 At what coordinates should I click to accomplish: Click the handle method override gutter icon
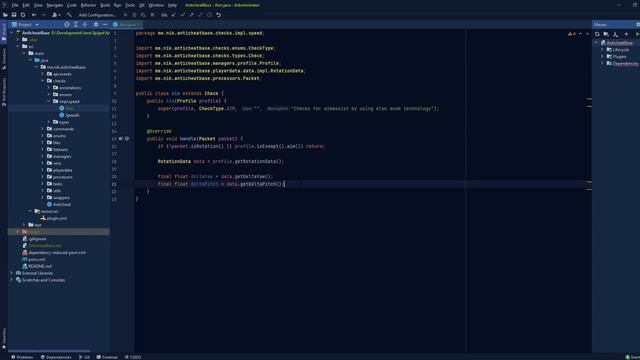click(x=121, y=139)
